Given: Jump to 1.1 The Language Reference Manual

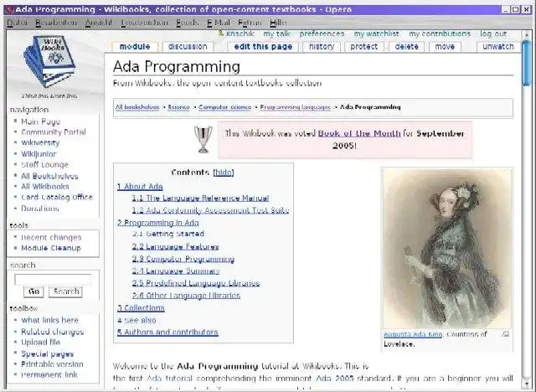Looking at the screenshot, I should tap(200, 199).
